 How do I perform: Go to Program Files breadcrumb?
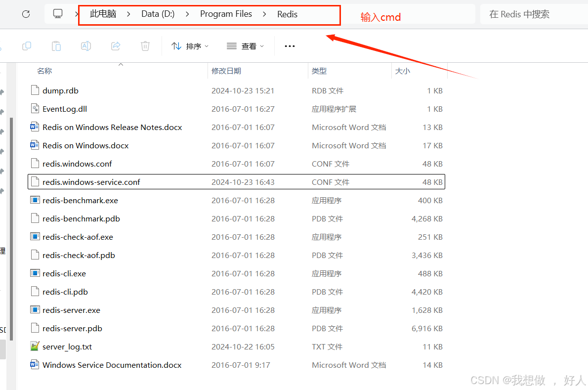pyautogui.click(x=226, y=14)
